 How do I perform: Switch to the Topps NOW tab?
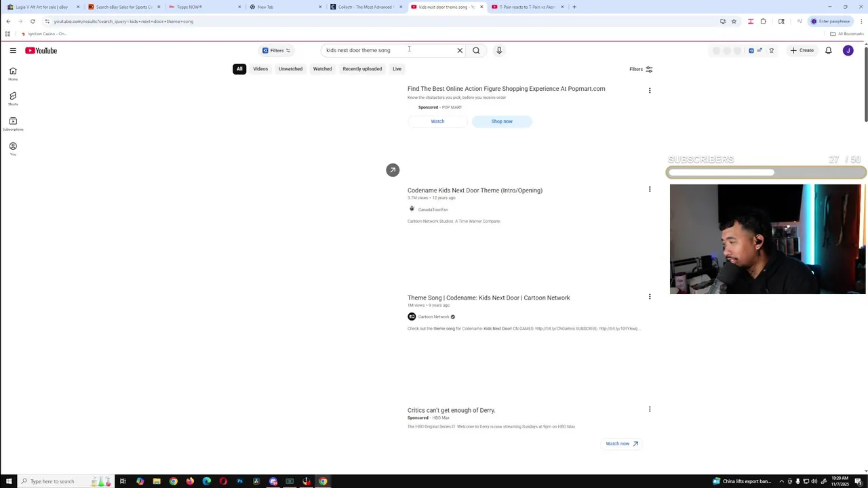[205, 7]
